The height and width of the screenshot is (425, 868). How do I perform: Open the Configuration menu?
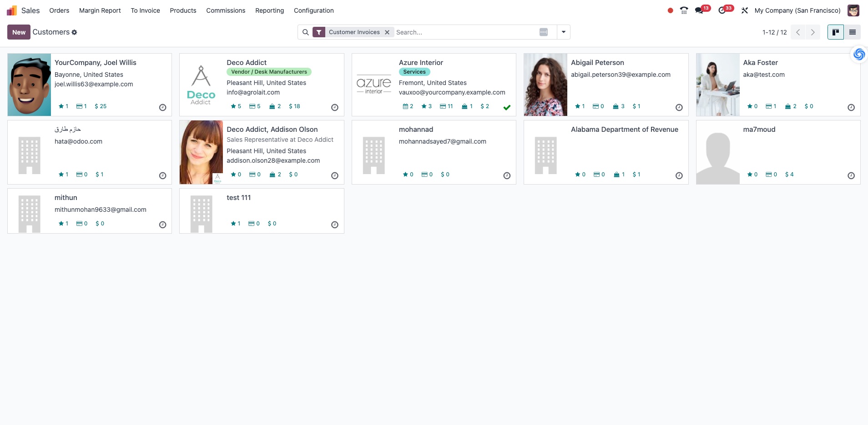tap(314, 10)
